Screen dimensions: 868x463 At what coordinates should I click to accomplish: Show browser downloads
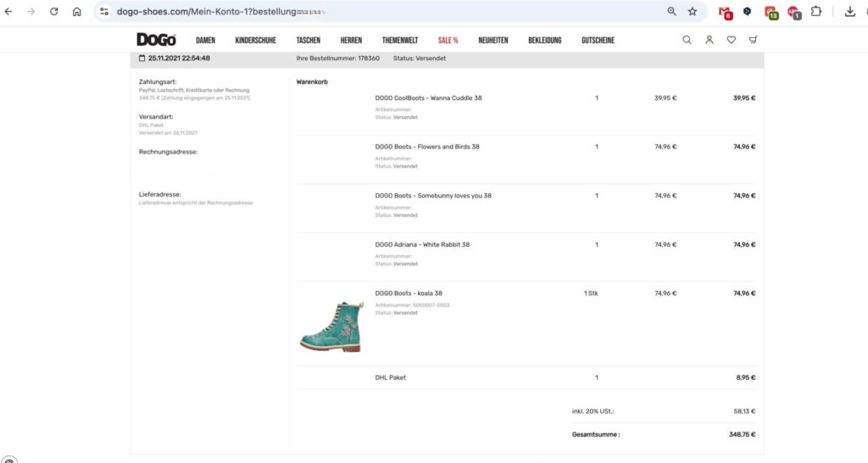[849, 12]
